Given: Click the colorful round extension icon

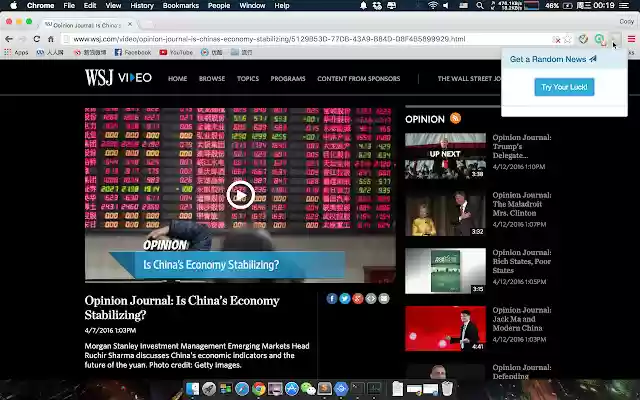Looking at the screenshot, I should pyautogui.click(x=583, y=39).
